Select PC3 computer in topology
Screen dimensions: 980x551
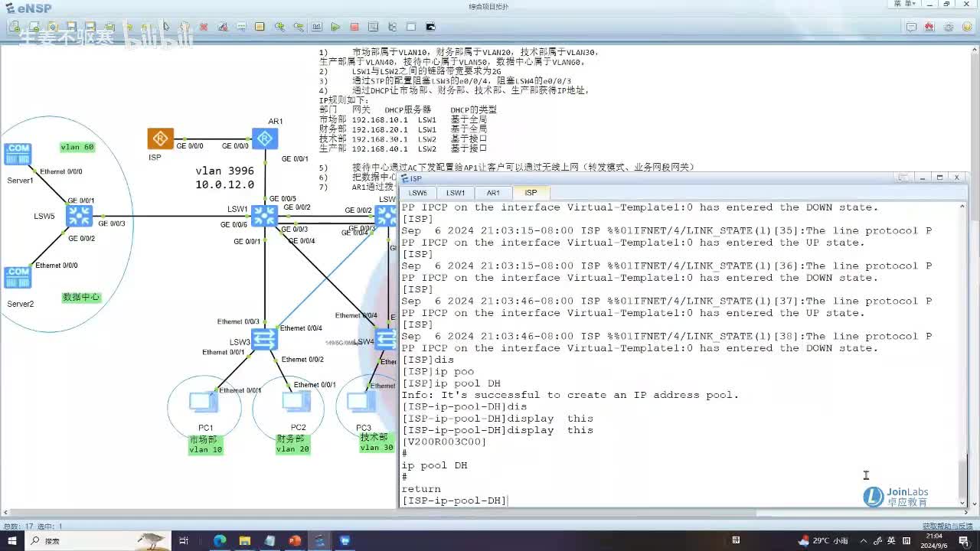pyautogui.click(x=361, y=402)
